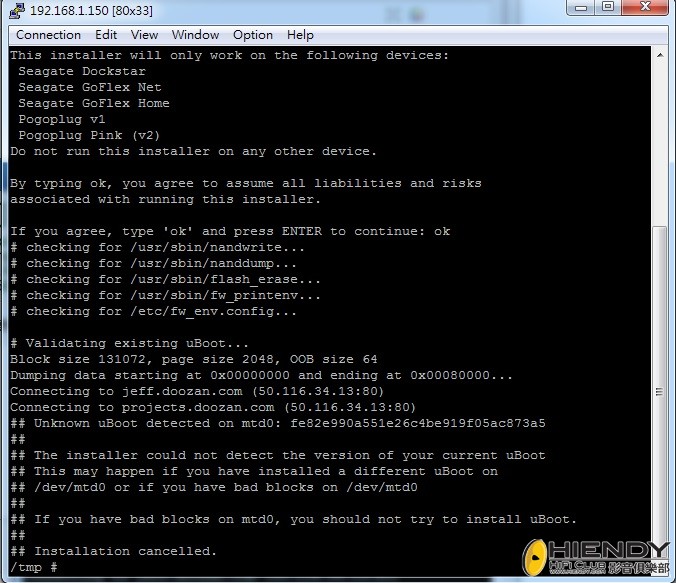The image size is (676, 583).
Task: Open the Edit menu
Action: click(106, 35)
